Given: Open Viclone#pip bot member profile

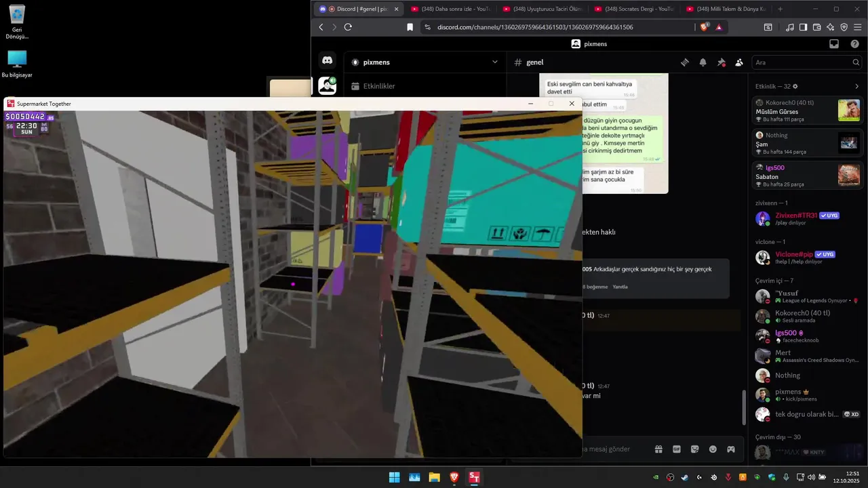Looking at the screenshot, I should coord(808,258).
